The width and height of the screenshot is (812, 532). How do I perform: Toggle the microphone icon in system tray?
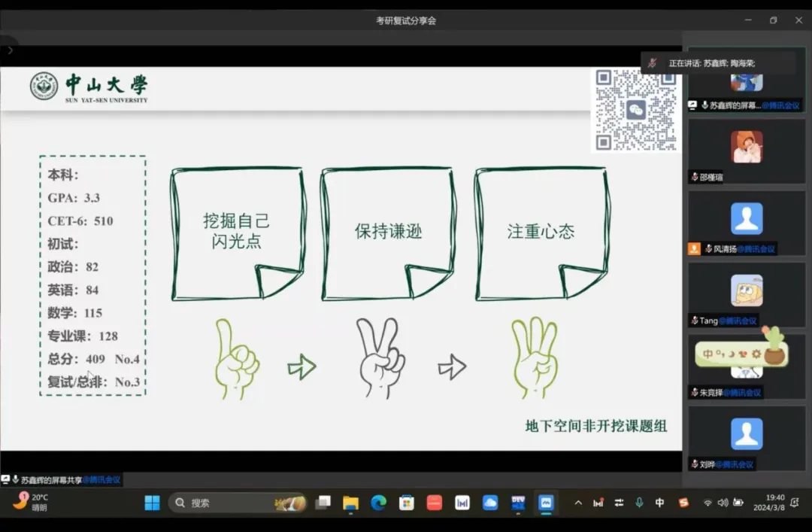[x=639, y=503]
